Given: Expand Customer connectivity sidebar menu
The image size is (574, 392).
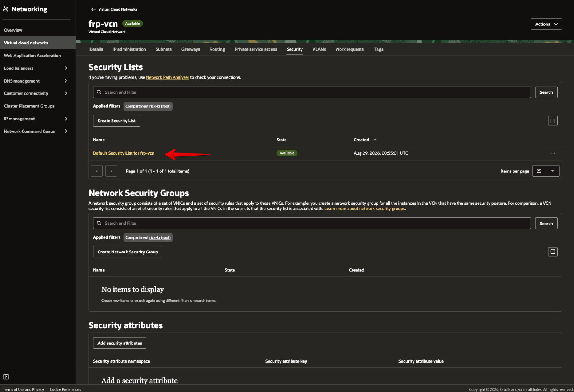Looking at the screenshot, I should pyautogui.click(x=66, y=93).
